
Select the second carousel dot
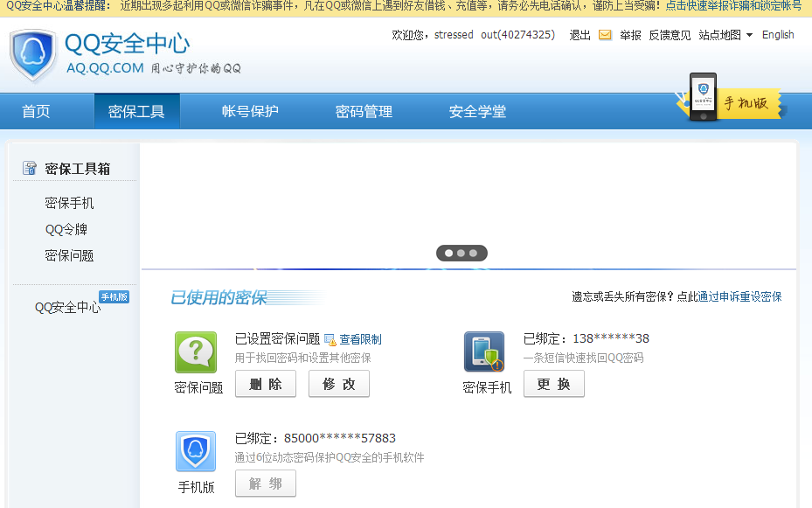coord(461,254)
